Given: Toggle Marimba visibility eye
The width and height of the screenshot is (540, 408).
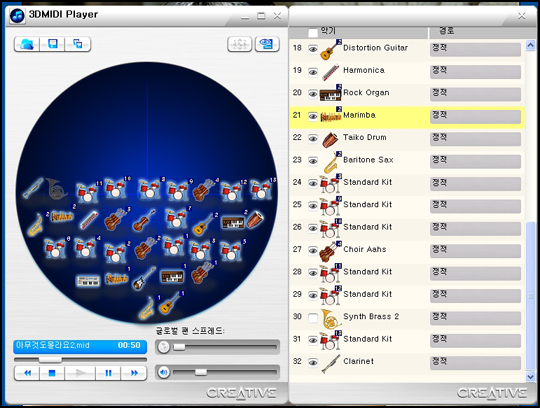Looking at the screenshot, I should pyautogui.click(x=313, y=116).
